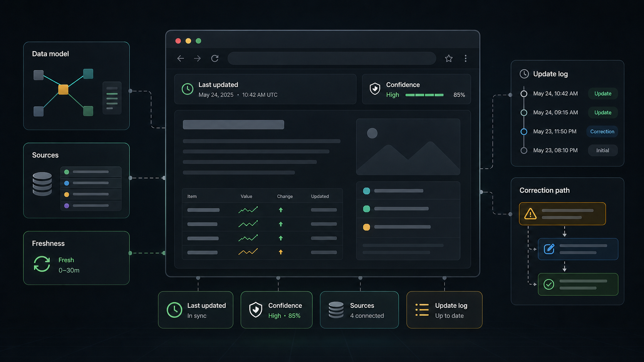The width and height of the screenshot is (644, 362).
Task: Click the warning triangle icon in Correction path
Action: pos(530,214)
